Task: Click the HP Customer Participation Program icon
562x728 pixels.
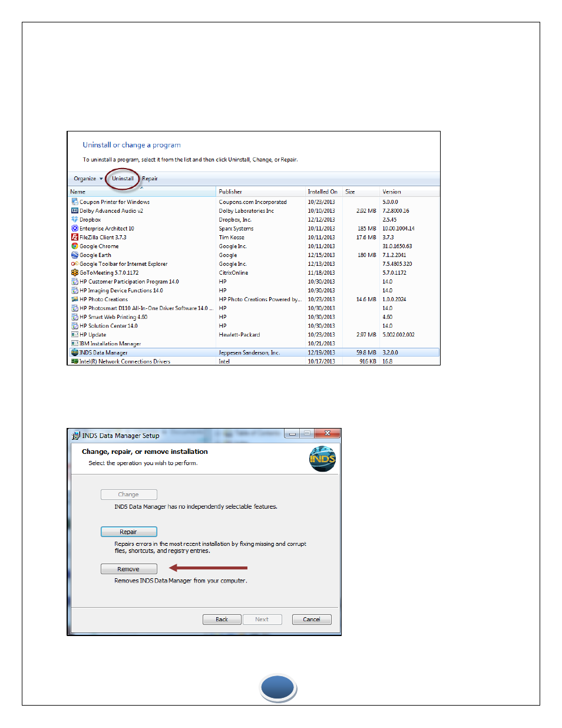Action: point(75,281)
